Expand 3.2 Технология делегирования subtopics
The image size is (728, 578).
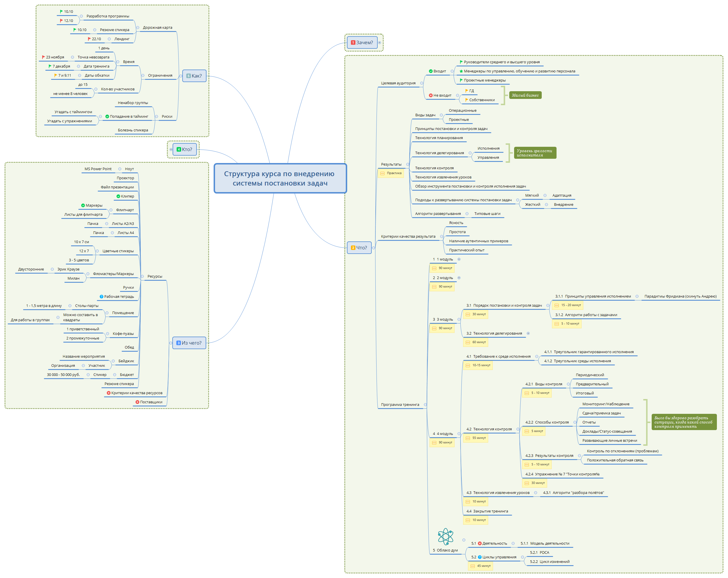pyautogui.click(x=528, y=333)
